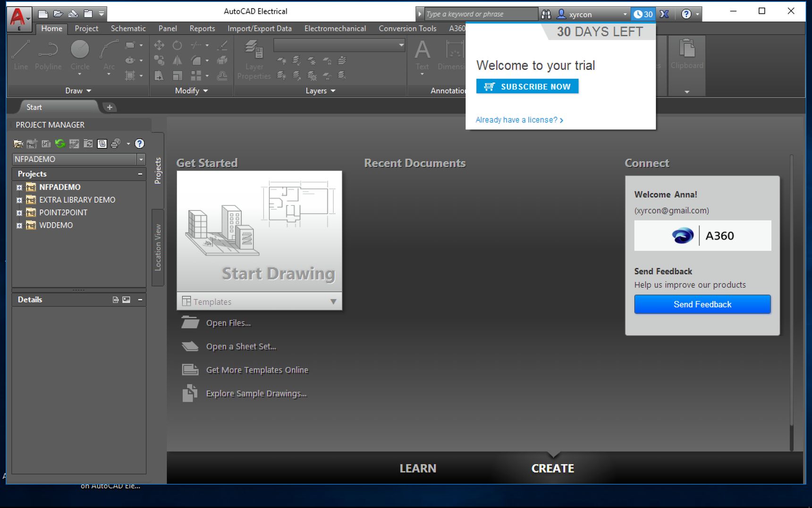Switch to the Reports ribbon tab
Image resolution: width=812 pixels, height=508 pixels.
[x=202, y=28]
